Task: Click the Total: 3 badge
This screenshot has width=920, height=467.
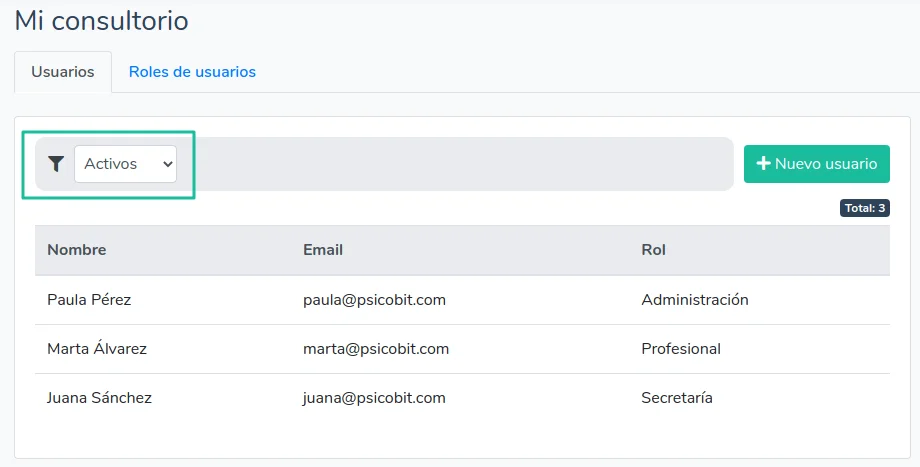Action: coord(864,208)
